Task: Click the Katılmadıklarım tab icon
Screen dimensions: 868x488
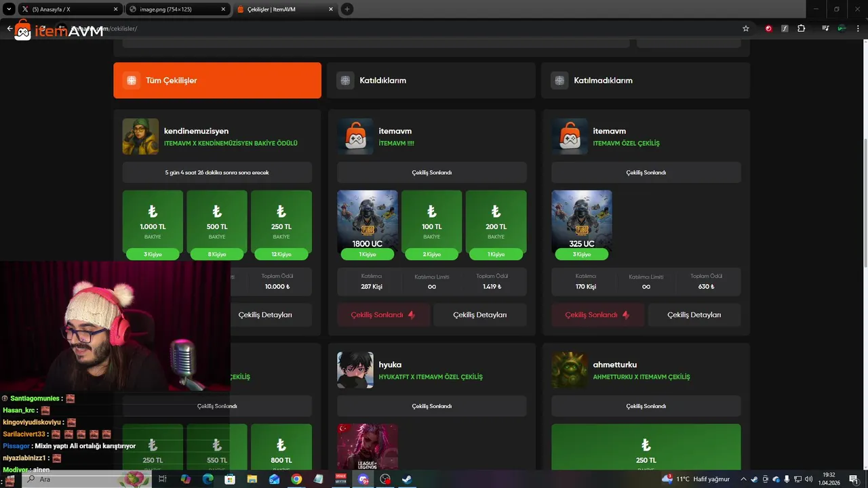Action: pyautogui.click(x=559, y=80)
